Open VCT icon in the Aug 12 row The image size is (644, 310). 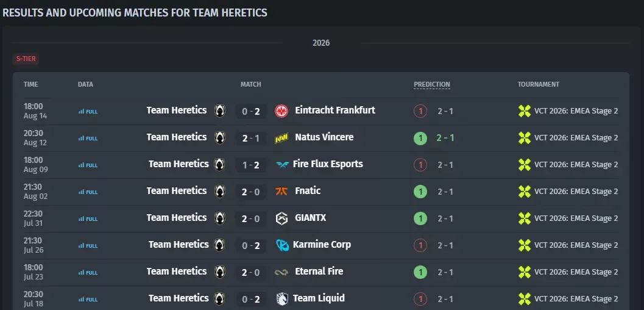coord(525,138)
